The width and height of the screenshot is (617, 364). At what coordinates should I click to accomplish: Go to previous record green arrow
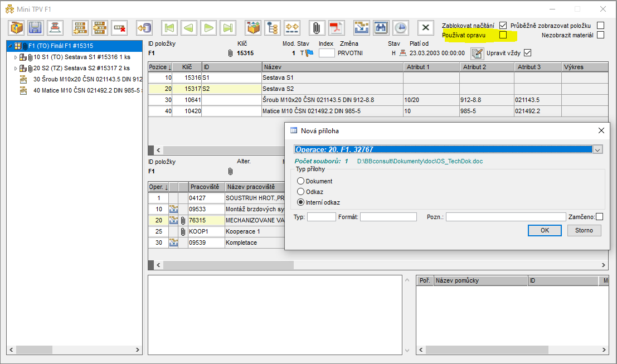189,28
